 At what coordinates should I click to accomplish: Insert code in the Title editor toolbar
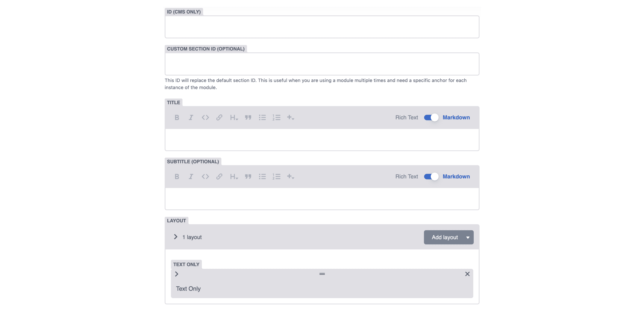tap(205, 117)
